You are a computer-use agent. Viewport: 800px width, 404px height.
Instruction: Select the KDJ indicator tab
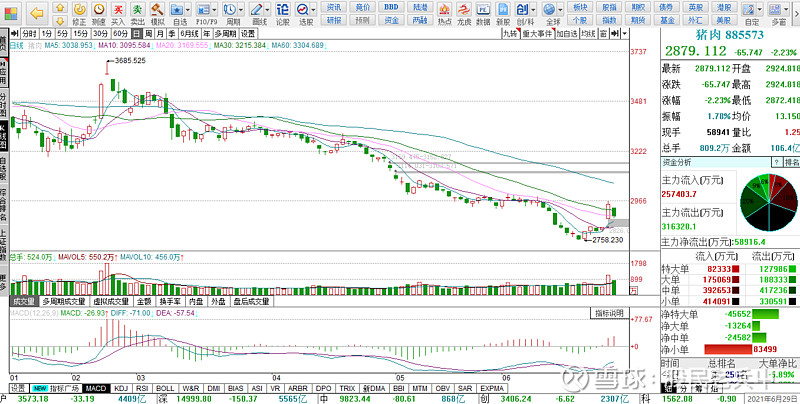tap(122, 387)
